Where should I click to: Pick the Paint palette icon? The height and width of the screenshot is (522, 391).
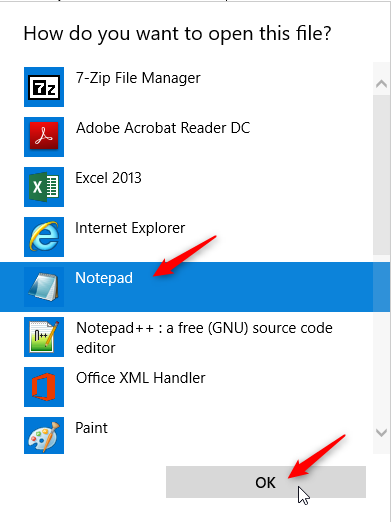point(44,435)
